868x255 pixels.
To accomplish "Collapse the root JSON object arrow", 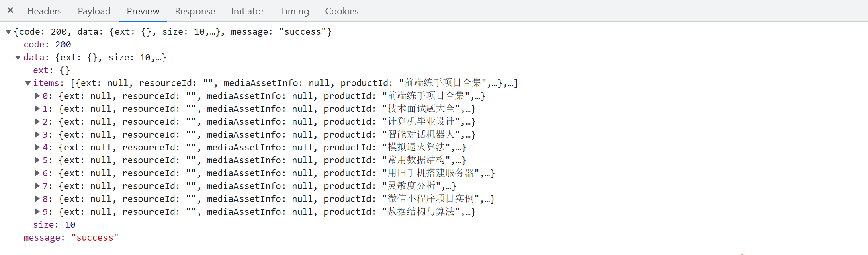I will [x=8, y=32].
